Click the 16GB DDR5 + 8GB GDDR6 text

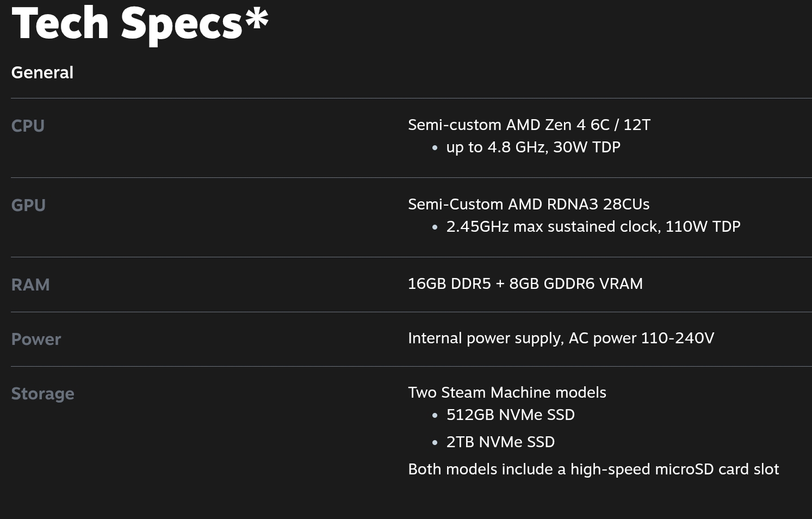[x=525, y=283]
